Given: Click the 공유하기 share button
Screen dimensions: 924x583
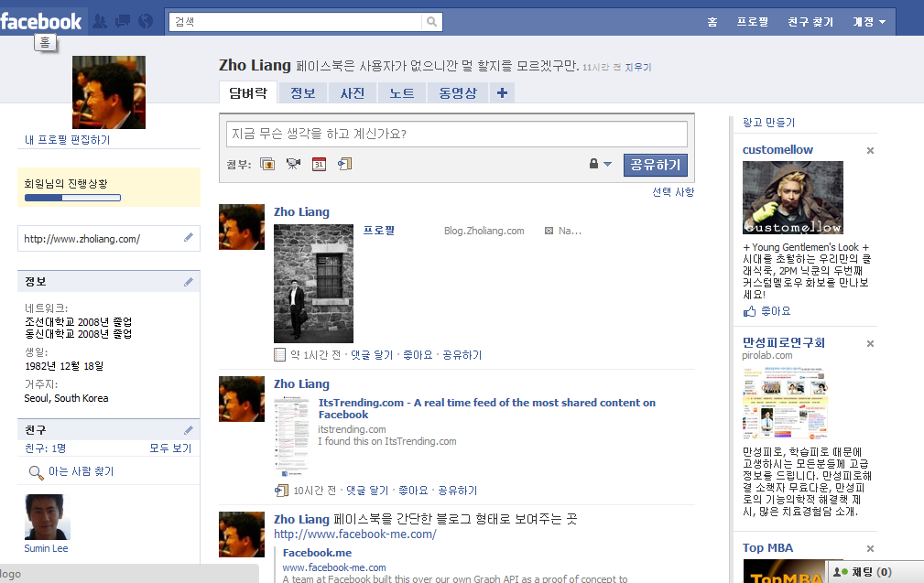Looking at the screenshot, I should tap(656, 165).
